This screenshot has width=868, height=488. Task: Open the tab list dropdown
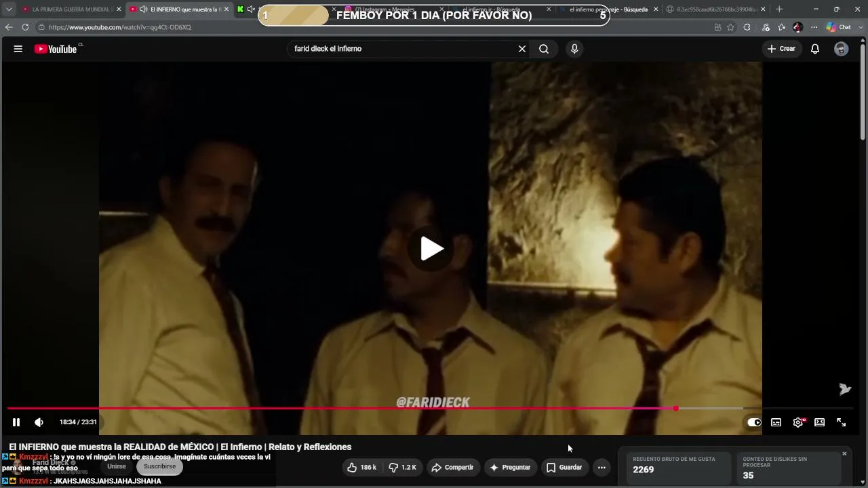click(9, 9)
